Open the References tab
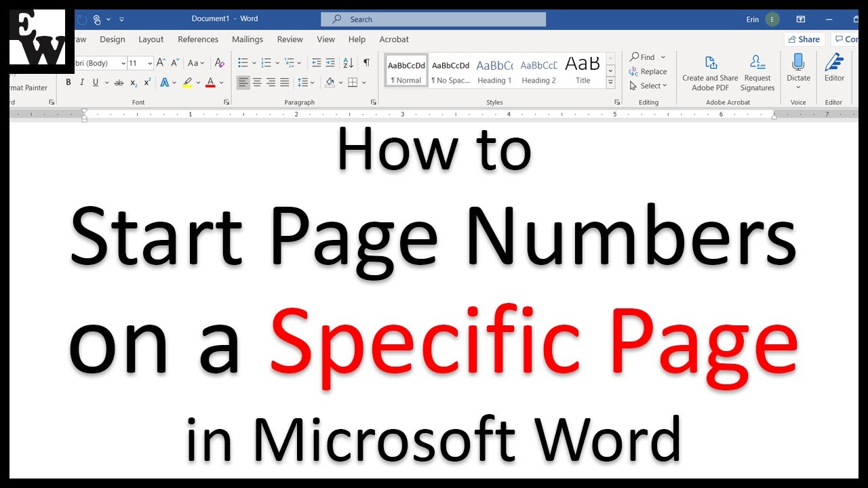Screen dimensions: 868x488 tap(198, 39)
